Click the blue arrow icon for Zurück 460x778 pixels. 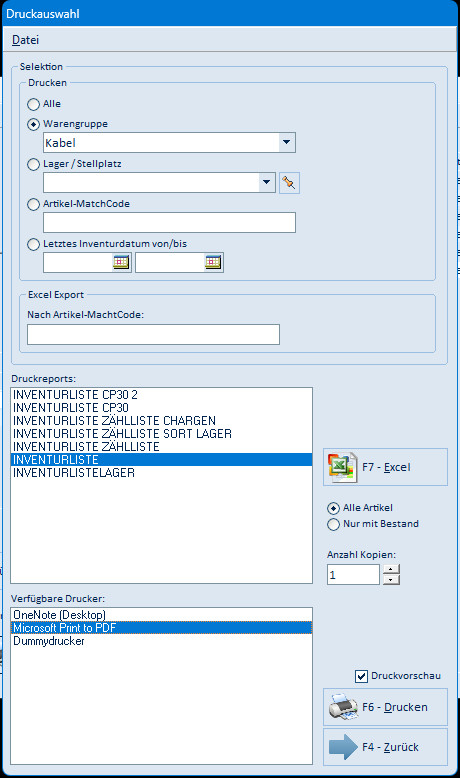pos(343,747)
